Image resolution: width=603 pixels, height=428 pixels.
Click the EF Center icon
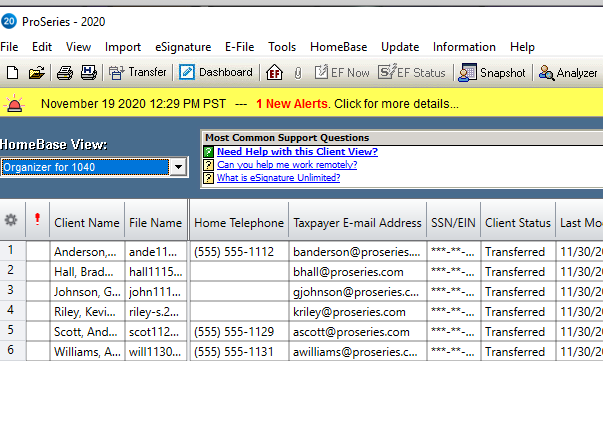point(274,72)
